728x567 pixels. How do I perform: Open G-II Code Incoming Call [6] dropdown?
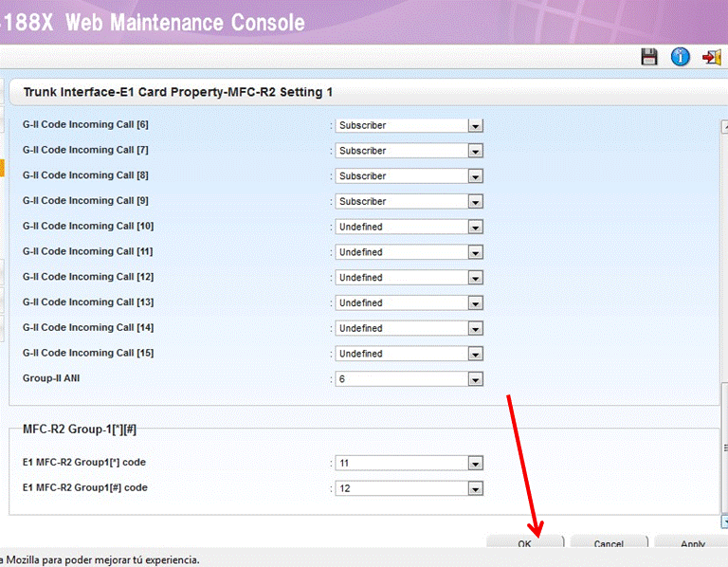pyautogui.click(x=476, y=125)
